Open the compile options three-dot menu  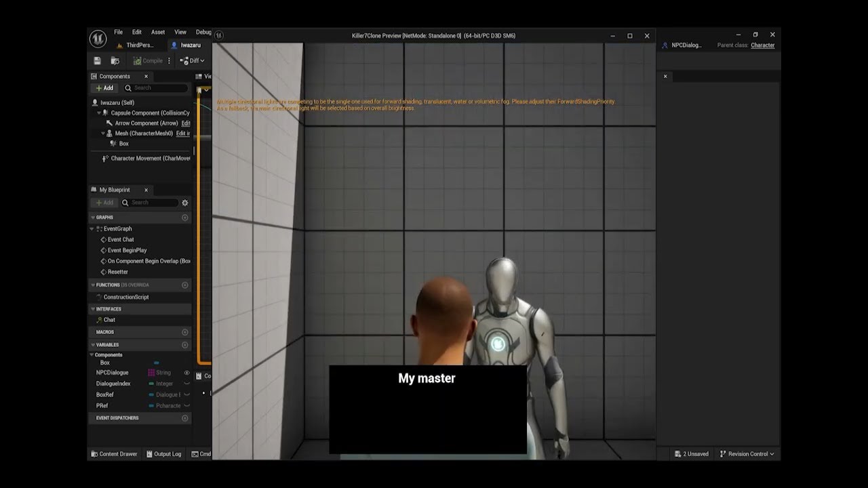[170, 61]
